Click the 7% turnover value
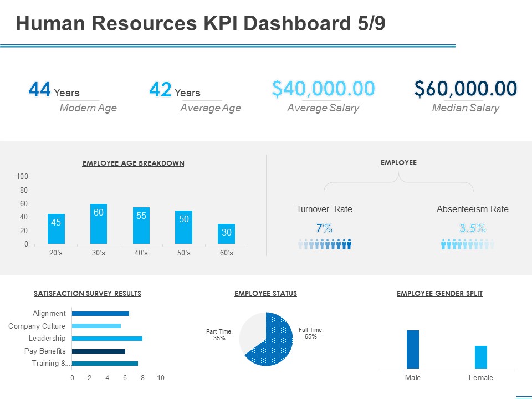This screenshot has height=399, width=532. (x=324, y=228)
